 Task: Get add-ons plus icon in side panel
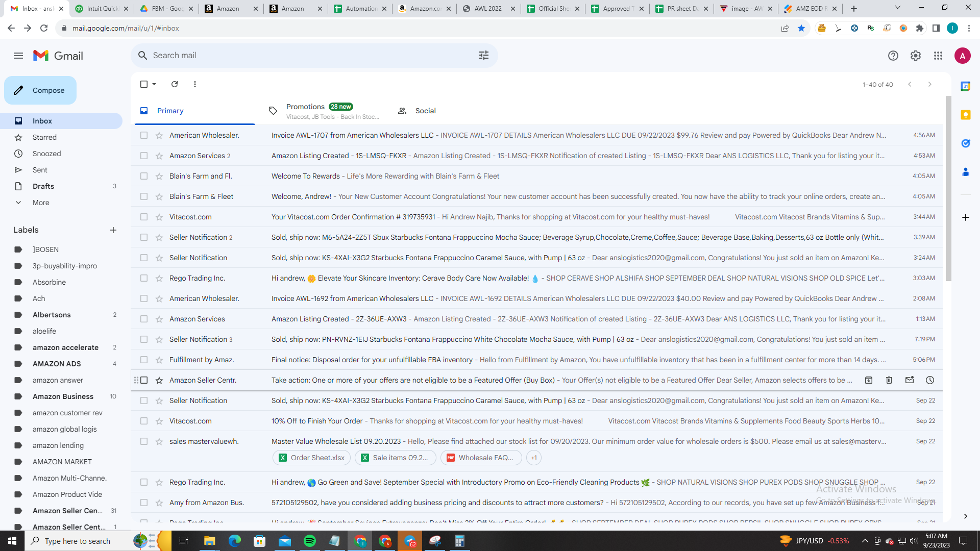966,217
